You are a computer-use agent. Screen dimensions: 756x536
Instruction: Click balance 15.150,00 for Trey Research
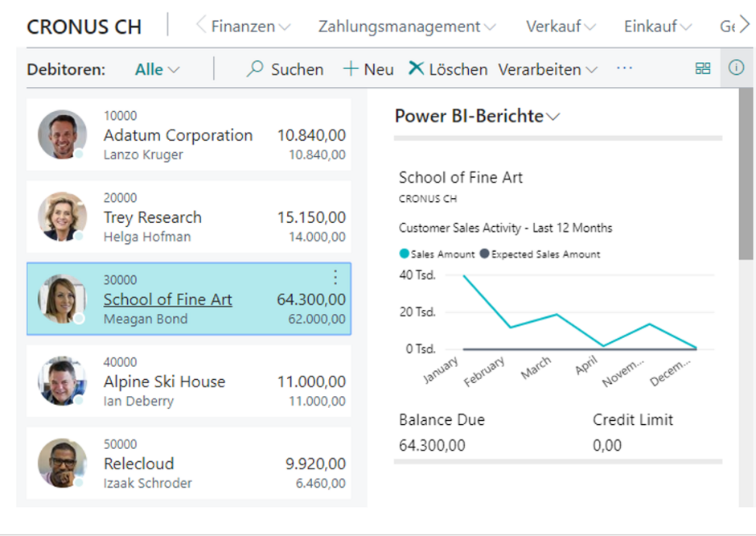click(311, 217)
